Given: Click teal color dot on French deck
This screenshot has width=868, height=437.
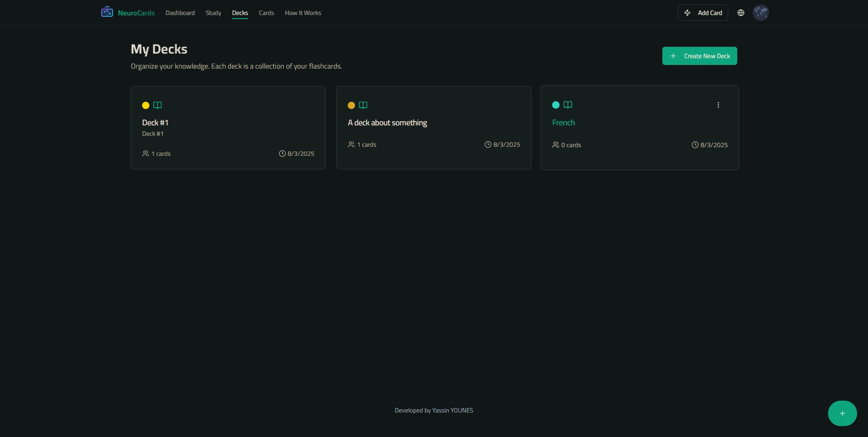Looking at the screenshot, I should pyautogui.click(x=556, y=105).
